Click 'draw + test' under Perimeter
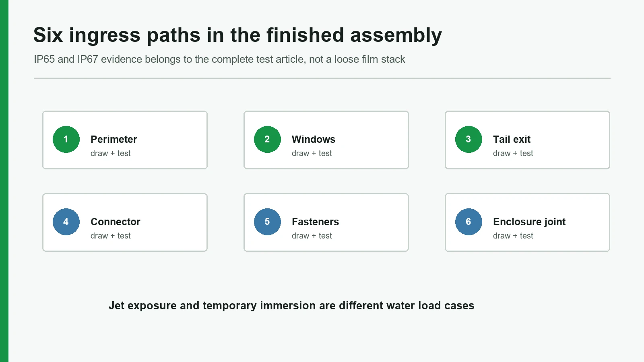Viewport: 644px width, 362px height. 111,153
